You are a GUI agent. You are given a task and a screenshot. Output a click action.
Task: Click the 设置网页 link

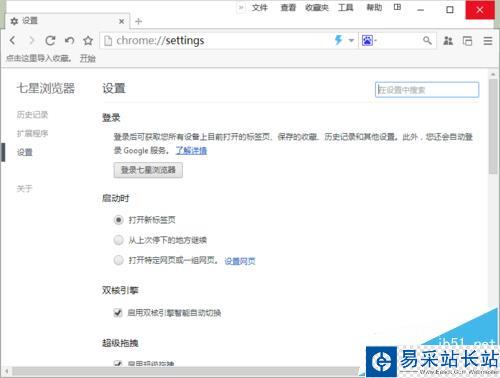point(240,261)
